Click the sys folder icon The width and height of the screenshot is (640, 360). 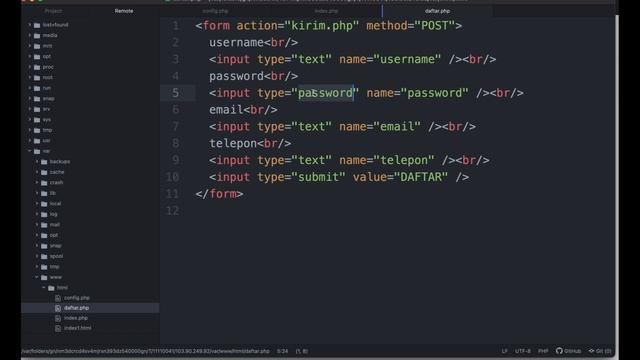tap(37, 120)
